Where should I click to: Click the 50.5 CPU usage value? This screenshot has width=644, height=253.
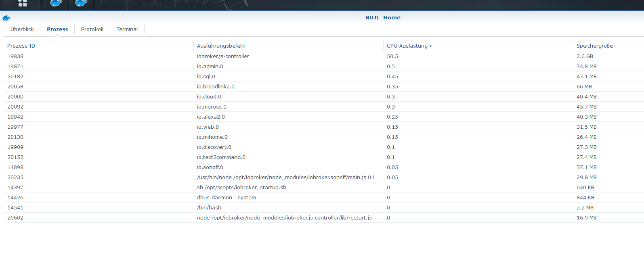pyautogui.click(x=392, y=56)
